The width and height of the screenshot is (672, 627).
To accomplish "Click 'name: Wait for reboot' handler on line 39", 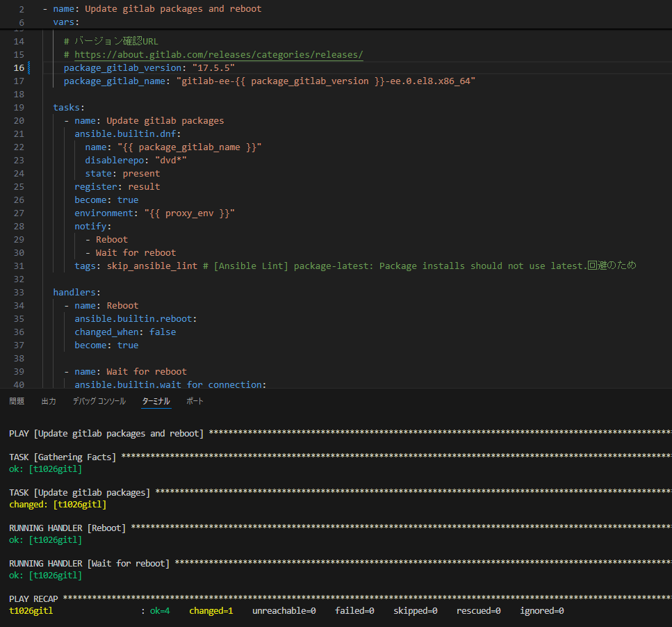I will coord(131,372).
